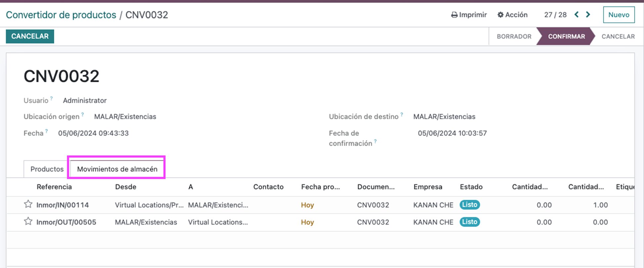
Task: Select the Movimientos de almacén tab
Action: pyautogui.click(x=117, y=169)
